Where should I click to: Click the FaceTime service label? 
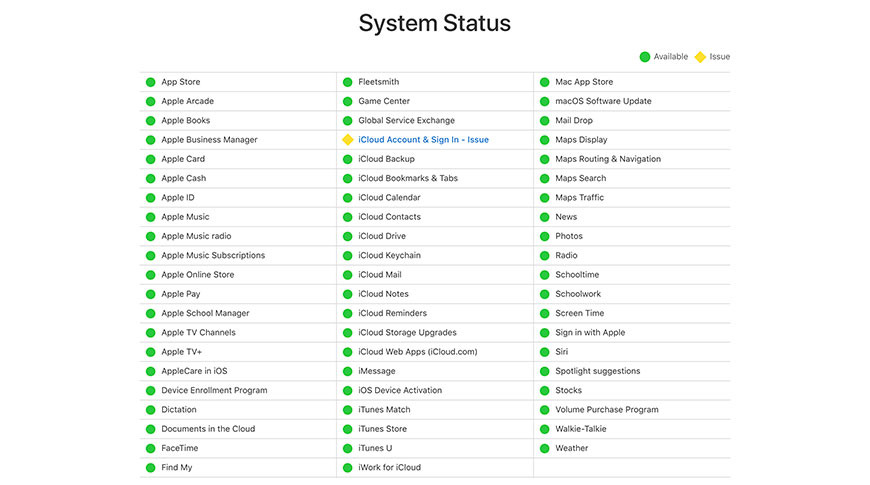pyautogui.click(x=180, y=448)
